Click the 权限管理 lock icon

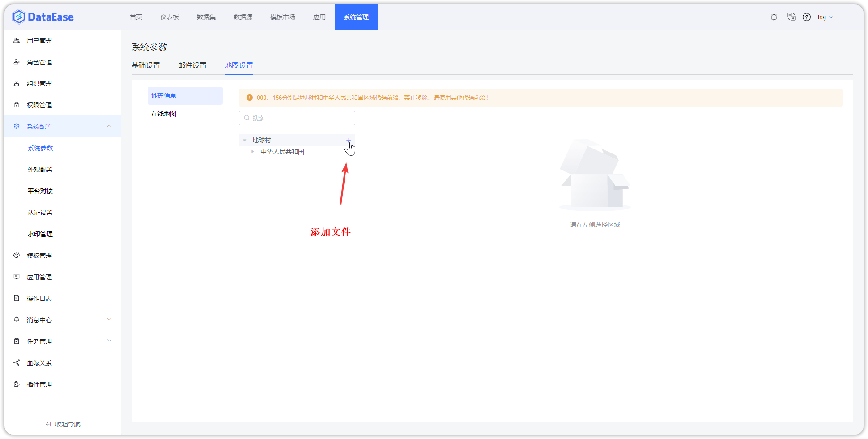[x=17, y=105]
